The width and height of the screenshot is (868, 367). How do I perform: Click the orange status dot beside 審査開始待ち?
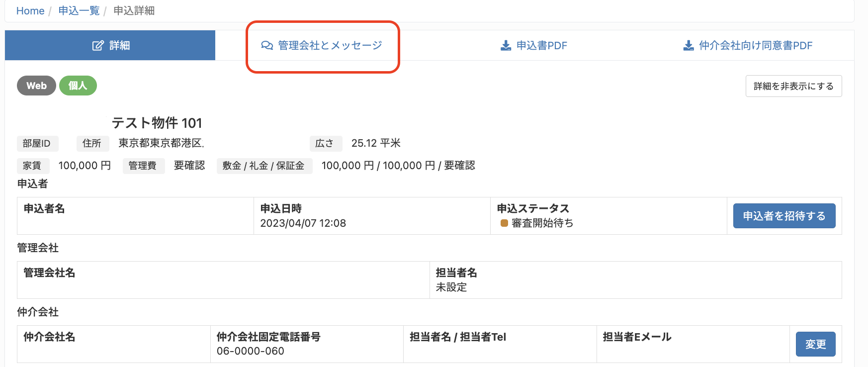504,223
